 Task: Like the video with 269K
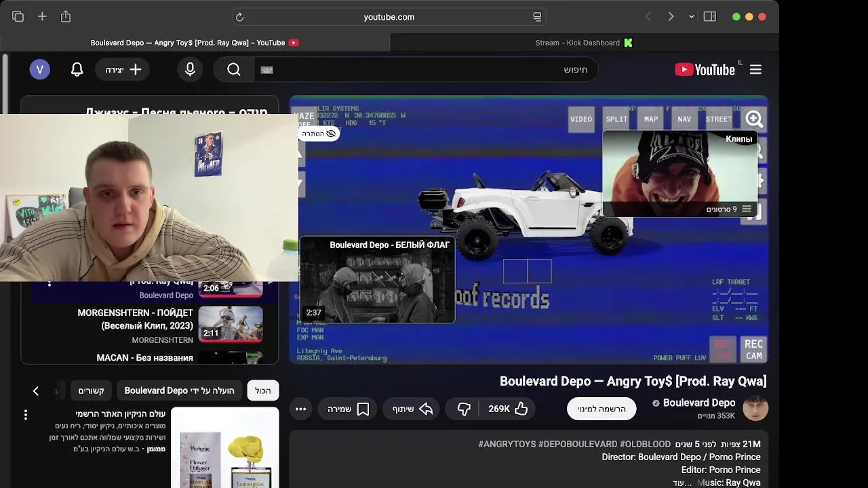click(507, 409)
